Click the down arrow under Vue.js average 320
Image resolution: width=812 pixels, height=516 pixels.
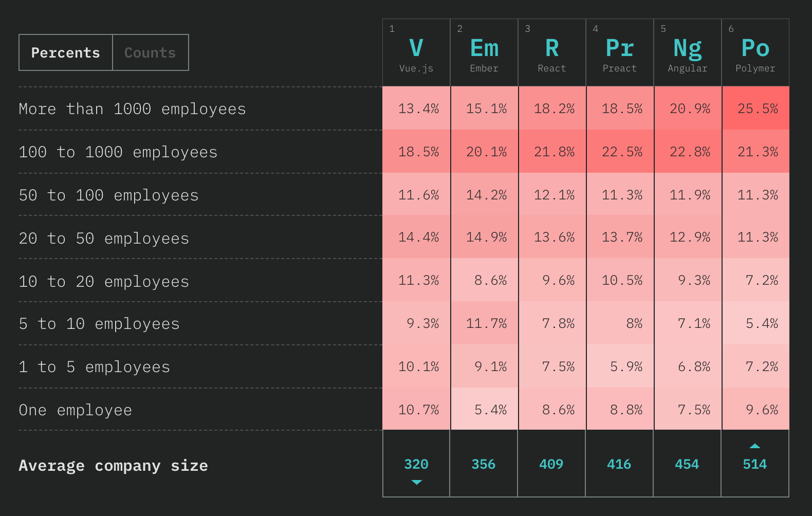[x=417, y=482]
